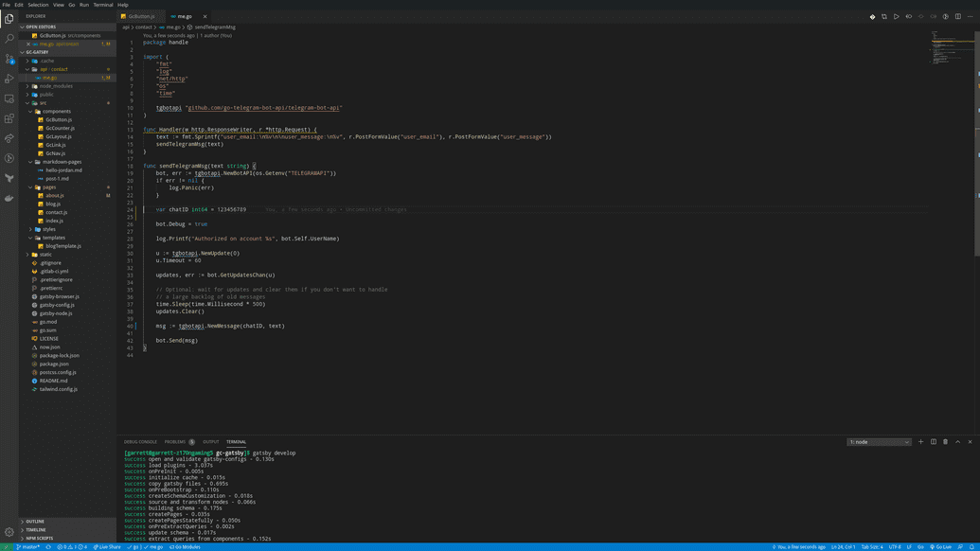The image size is (980, 551).
Task: Click the Tab Size: 4 indicator
Action: point(872,546)
